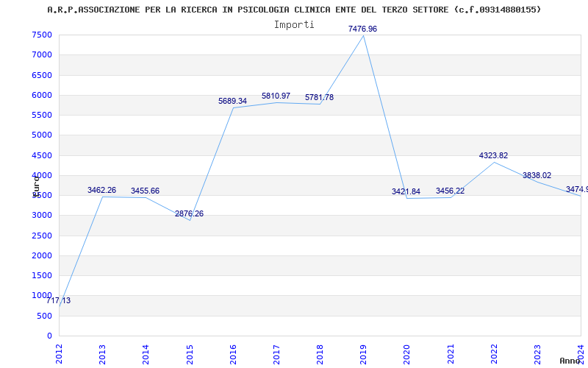Click x-axis year 2013
Viewport: 588px width, 368px height.
pyautogui.click(x=102, y=354)
